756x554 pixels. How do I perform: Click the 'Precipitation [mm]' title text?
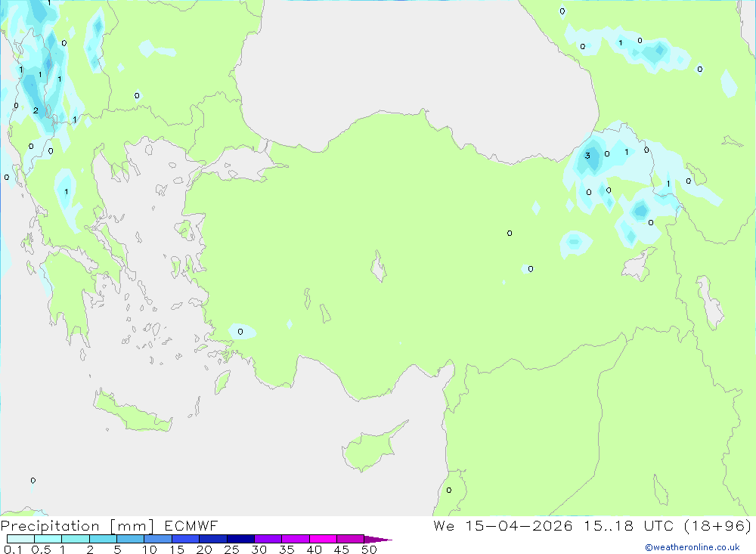click(77, 526)
